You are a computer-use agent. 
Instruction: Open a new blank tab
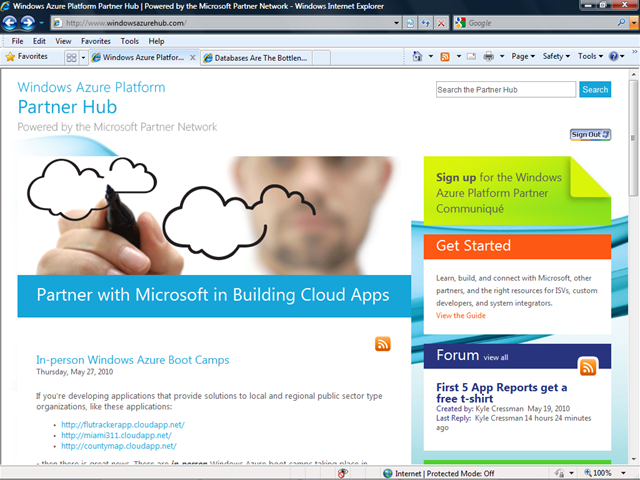pyautogui.click(x=322, y=58)
